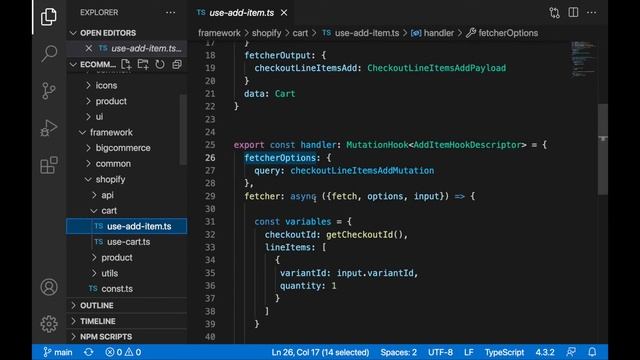Open feedback icon in status bar

[x=571, y=352]
